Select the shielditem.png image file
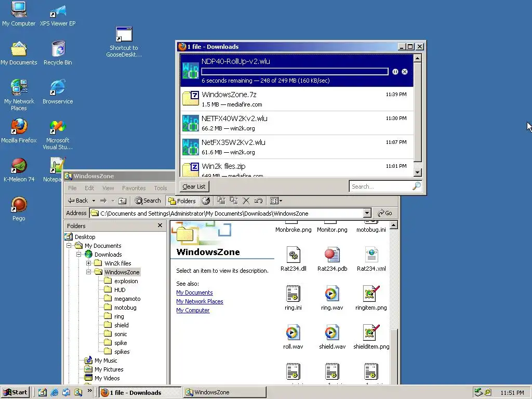Image resolution: width=532 pixels, height=399 pixels. (371, 337)
